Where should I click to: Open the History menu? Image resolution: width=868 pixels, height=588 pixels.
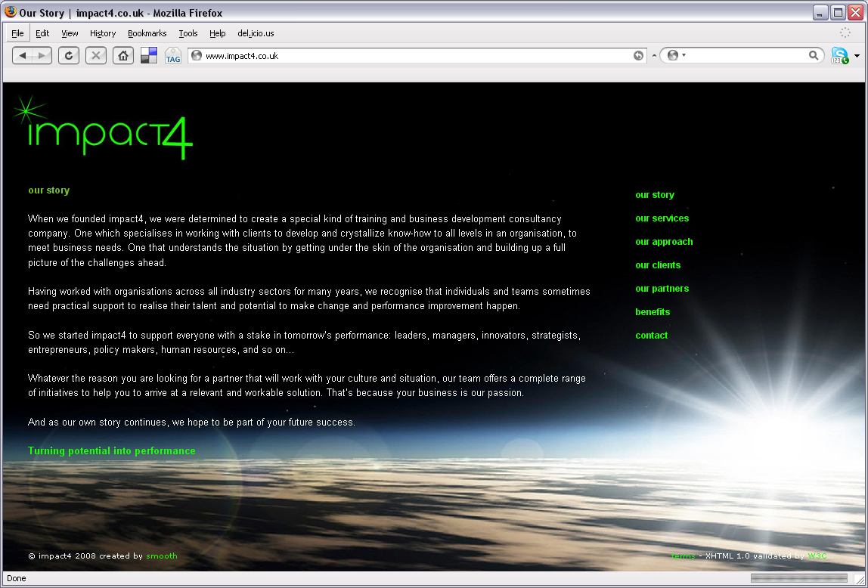103,33
